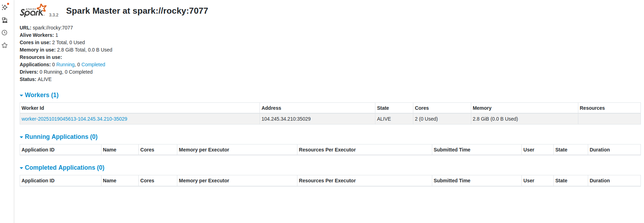
Task: Click the Completed applications link
Action: click(93, 65)
